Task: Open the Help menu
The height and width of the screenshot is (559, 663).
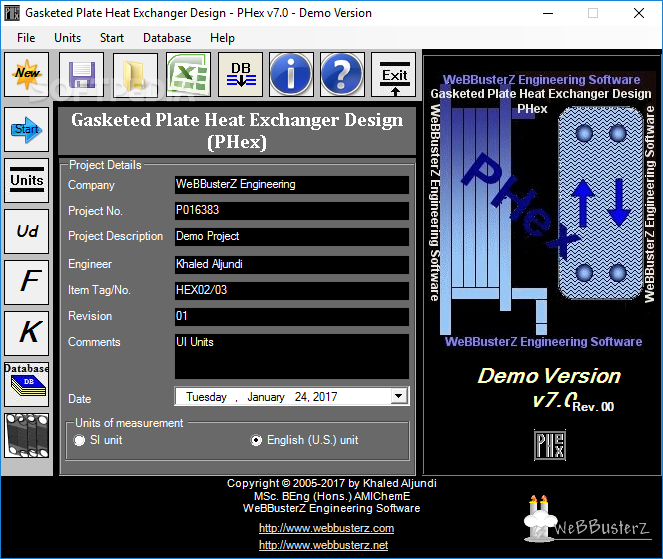Action: (x=222, y=38)
